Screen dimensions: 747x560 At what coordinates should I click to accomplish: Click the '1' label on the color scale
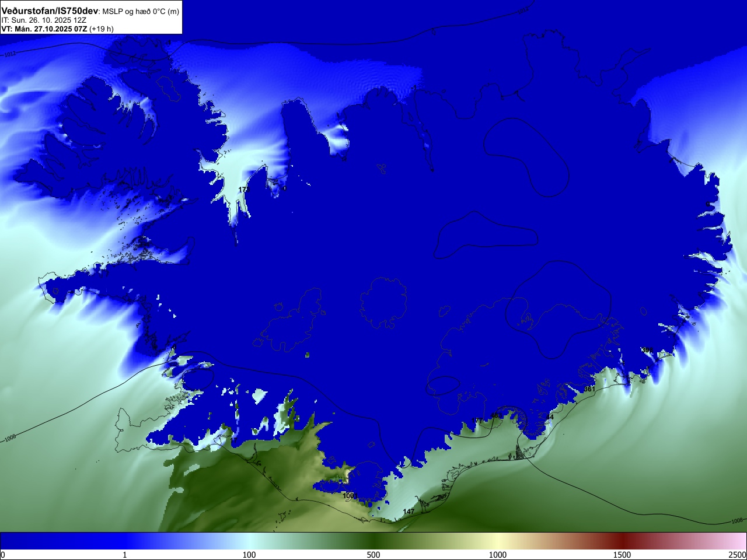point(124,555)
